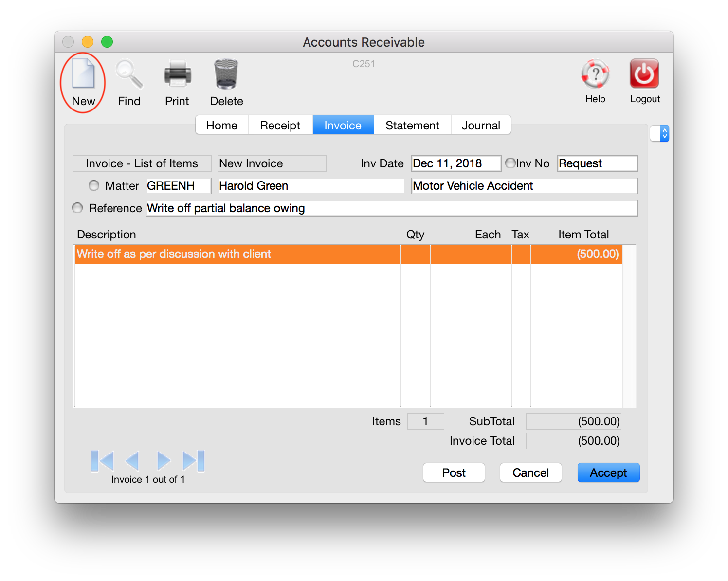Click the Print printer icon
The image size is (728, 581).
(177, 74)
